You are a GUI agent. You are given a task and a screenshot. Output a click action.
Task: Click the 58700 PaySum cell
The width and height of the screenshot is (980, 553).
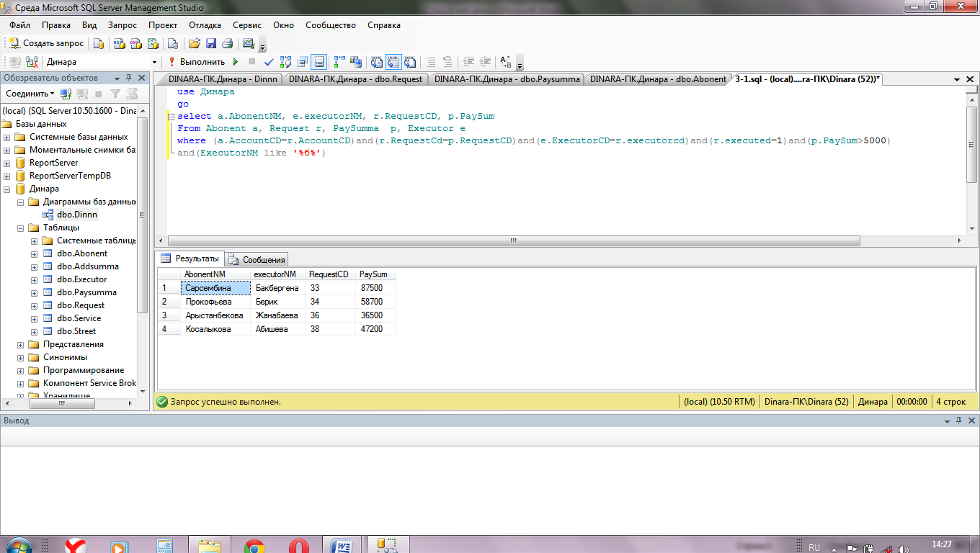[375, 302]
